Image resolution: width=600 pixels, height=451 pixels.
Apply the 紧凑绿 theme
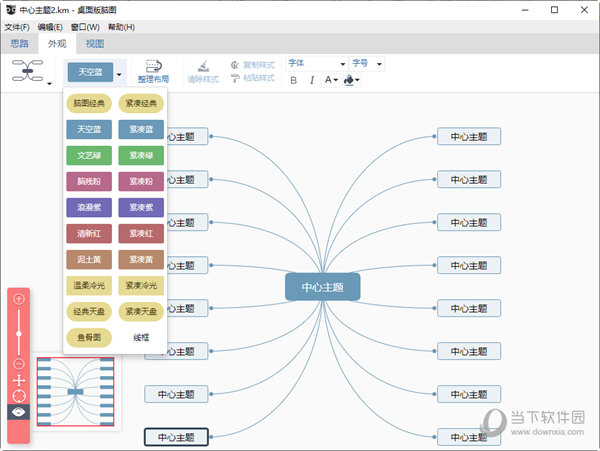pos(141,155)
